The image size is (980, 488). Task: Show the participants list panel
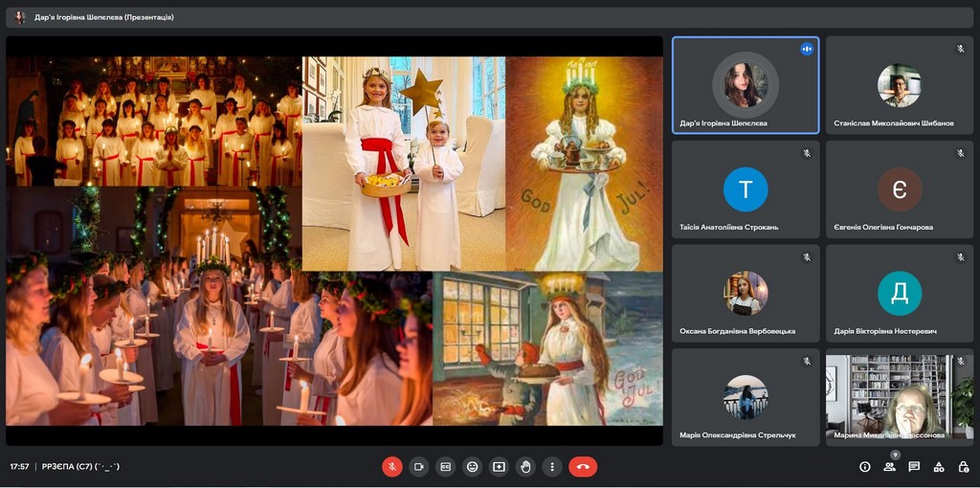tap(889, 467)
